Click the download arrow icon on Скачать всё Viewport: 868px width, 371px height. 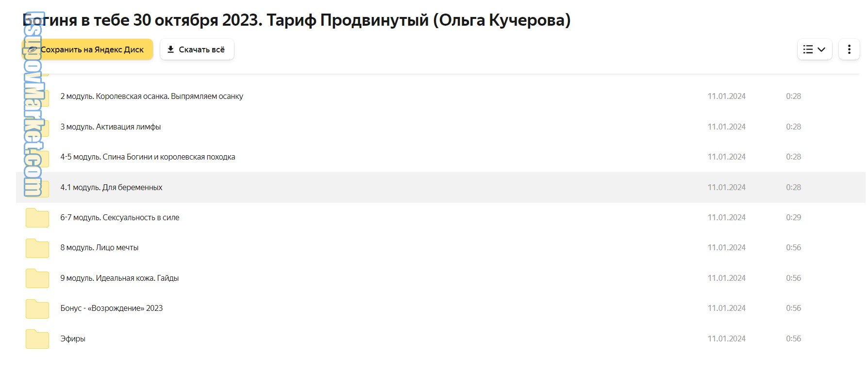coord(170,49)
